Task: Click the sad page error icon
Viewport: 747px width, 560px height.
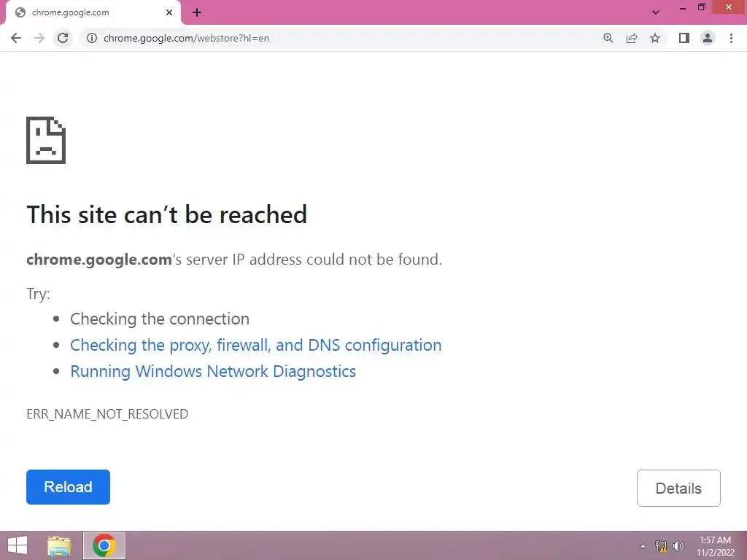Action: (46, 140)
